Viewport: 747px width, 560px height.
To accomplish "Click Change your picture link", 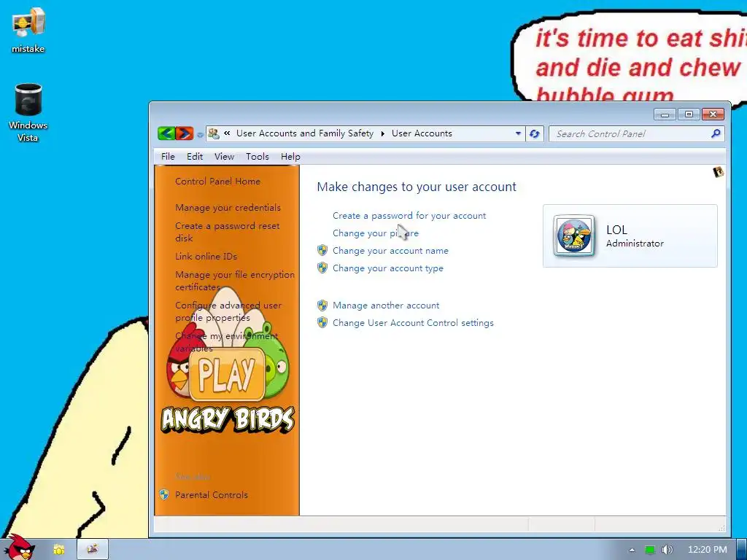I will pyautogui.click(x=376, y=233).
